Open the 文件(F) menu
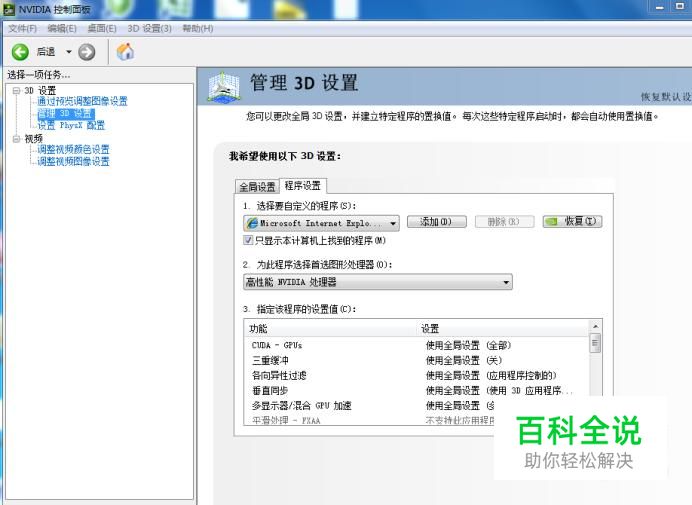The height and width of the screenshot is (505, 692). [x=23, y=29]
